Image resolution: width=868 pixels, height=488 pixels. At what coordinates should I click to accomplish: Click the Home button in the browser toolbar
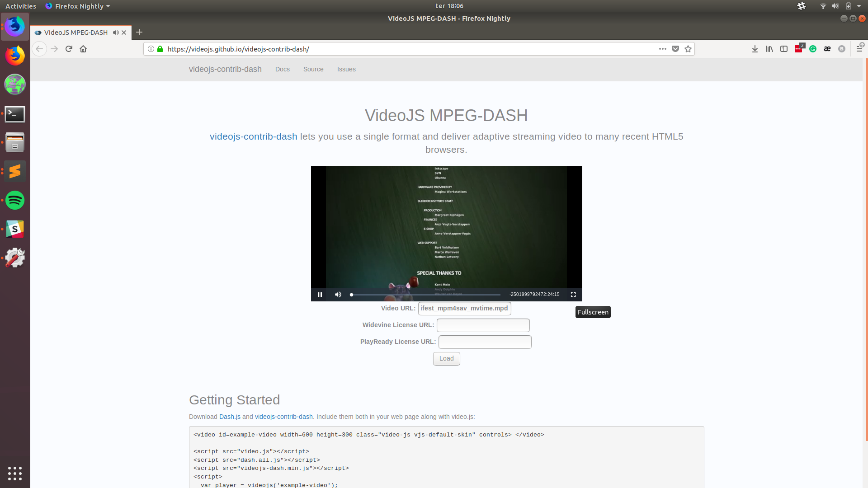coord(83,49)
